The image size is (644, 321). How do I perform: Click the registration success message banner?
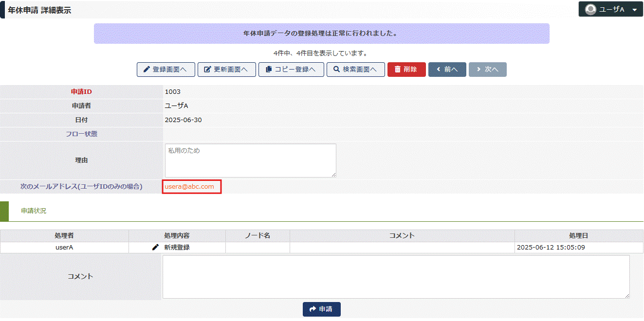point(322,34)
